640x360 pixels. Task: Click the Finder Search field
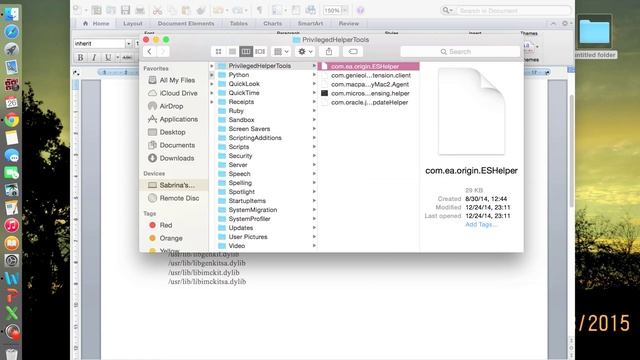coord(460,51)
